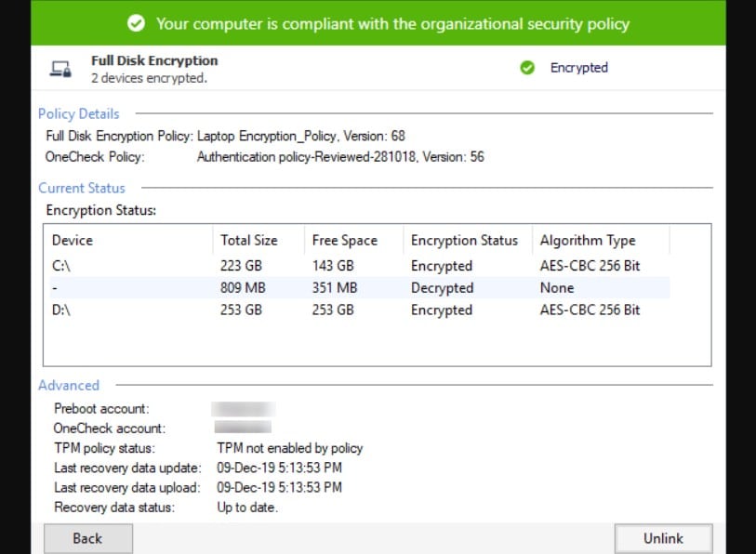The width and height of the screenshot is (756, 554).
Task: Click the Decrypted status cell
Action: point(442,288)
